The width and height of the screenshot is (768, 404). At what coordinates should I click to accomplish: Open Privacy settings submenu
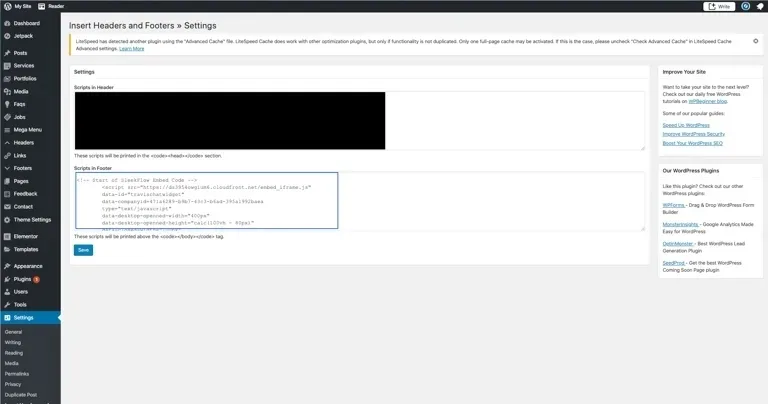[13, 384]
